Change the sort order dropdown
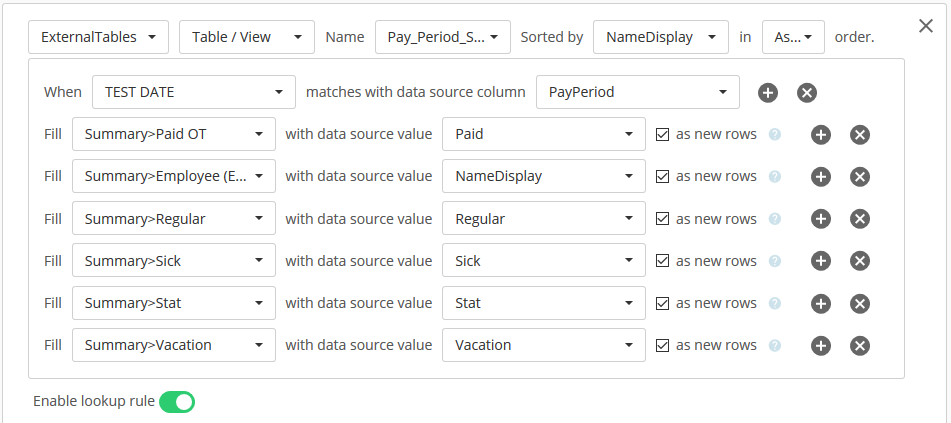Image resolution: width=951 pixels, height=423 pixels. [793, 37]
